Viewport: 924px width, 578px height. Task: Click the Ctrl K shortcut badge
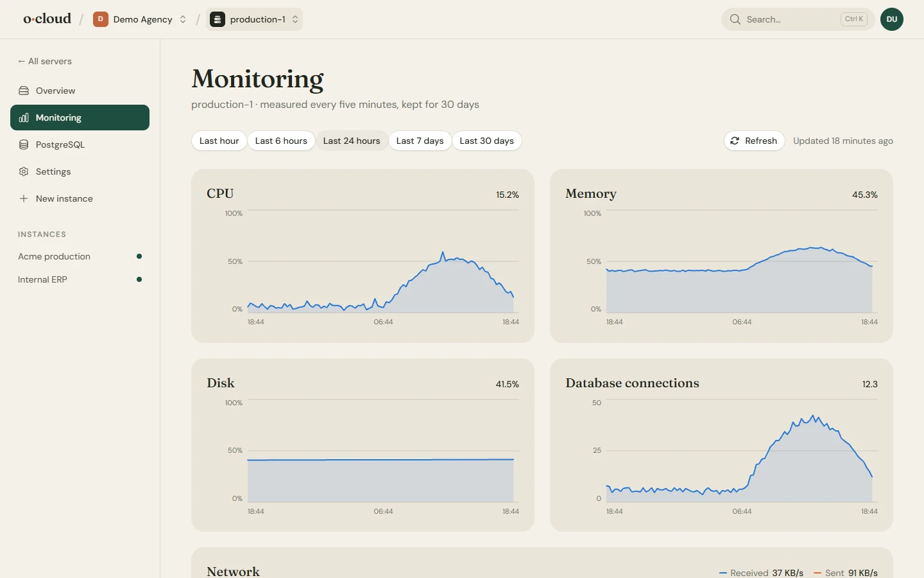point(854,19)
